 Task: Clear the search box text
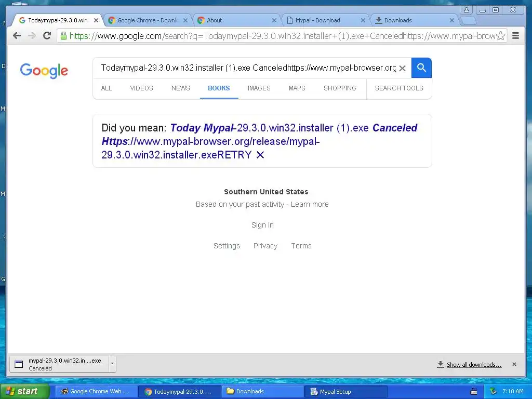click(403, 68)
